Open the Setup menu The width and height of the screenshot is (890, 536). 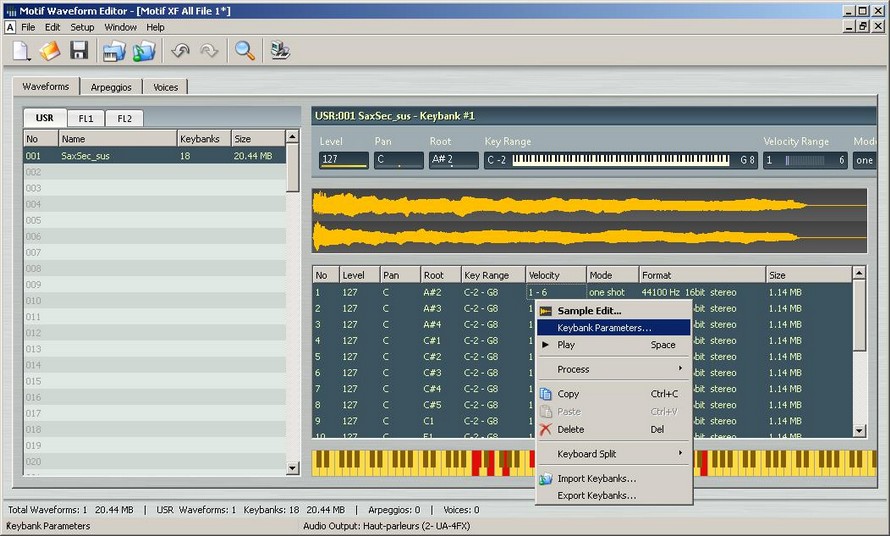[x=82, y=27]
